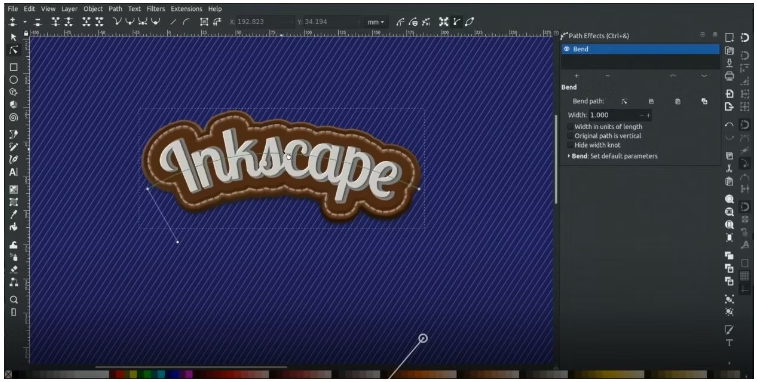Viewport: 757px width, 382px height.
Task: Click Link to path icon for Bend path
Action: [x=704, y=101]
